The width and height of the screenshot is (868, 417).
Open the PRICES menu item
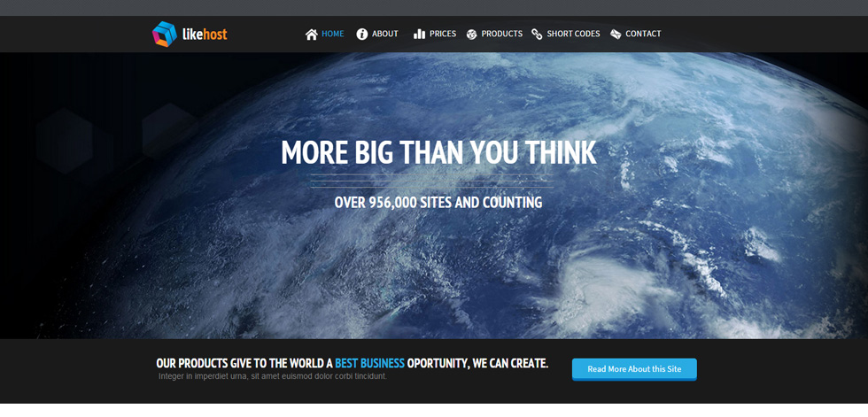(x=443, y=34)
